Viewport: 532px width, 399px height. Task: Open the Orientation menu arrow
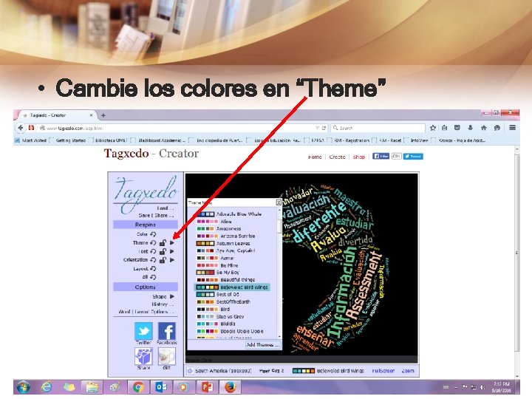(172, 260)
